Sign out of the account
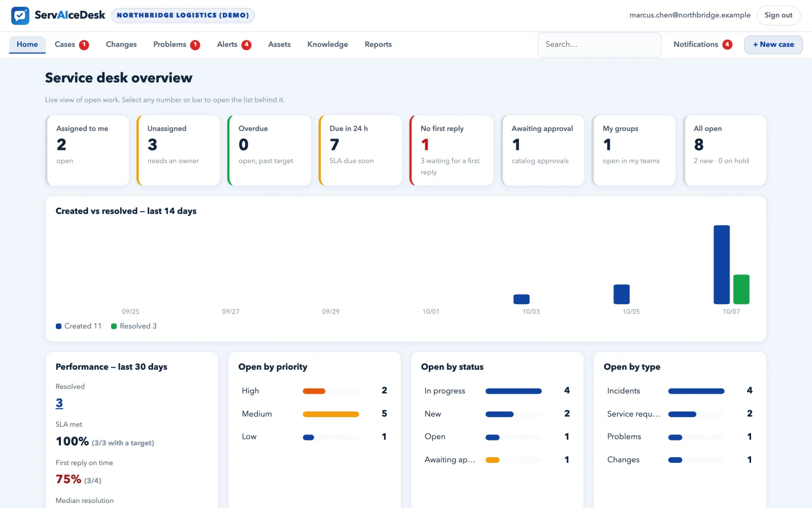The image size is (812, 508). click(x=779, y=15)
